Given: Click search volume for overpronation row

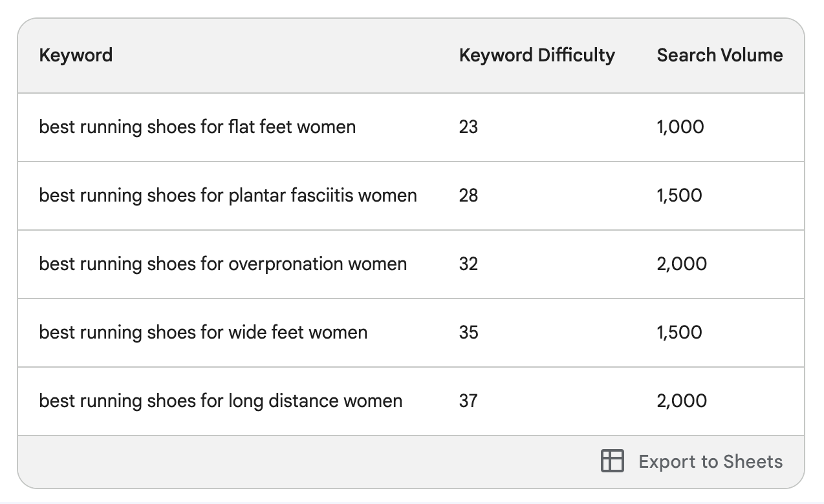Looking at the screenshot, I should pos(682,264).
